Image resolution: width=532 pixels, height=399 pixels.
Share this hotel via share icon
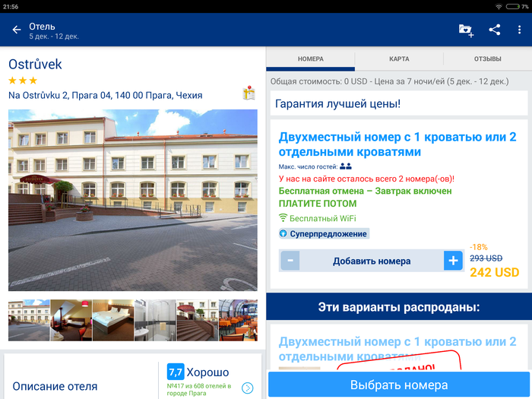point(495,30)
